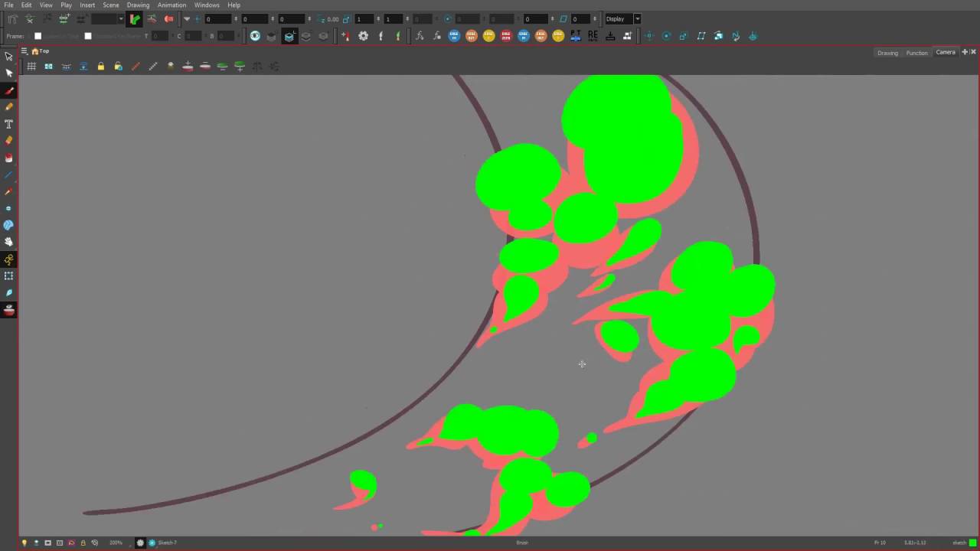The image size is (980, 551).
Task: Open the File menu
Action: [x=8, y=5]
